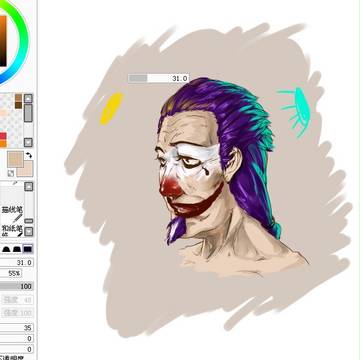Choose the softest rounded brush edge shape

[x=6, y=249]
